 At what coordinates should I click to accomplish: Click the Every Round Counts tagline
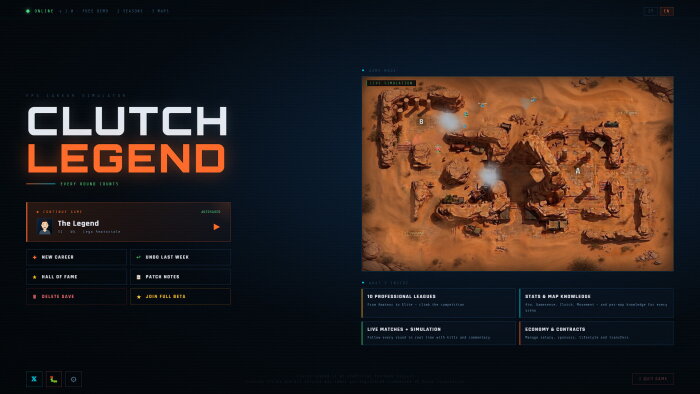(x=89, y=184)
